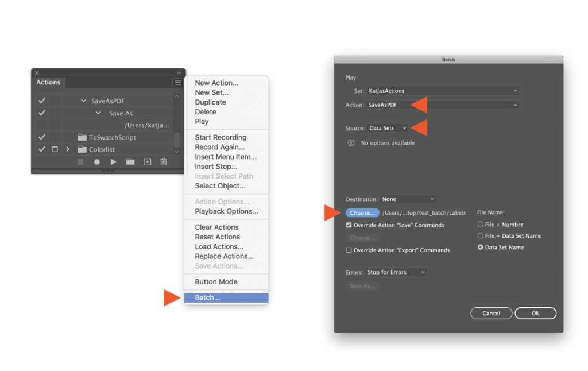
Task: Collapse the SaveAsPDF action chevron
Action: [x=84, y=101]
